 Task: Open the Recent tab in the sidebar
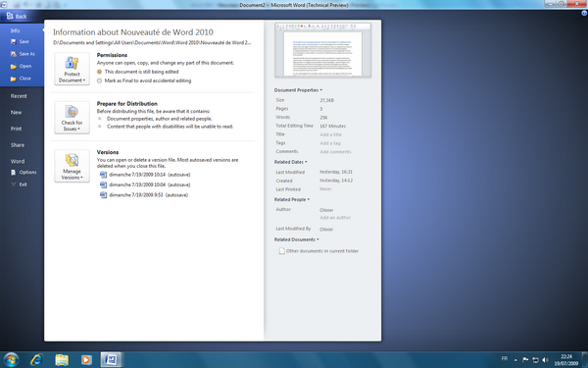(x=19, y=96)
